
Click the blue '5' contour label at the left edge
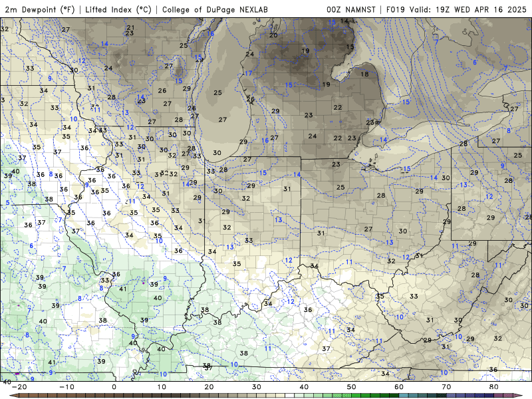(x=7, y=203)
